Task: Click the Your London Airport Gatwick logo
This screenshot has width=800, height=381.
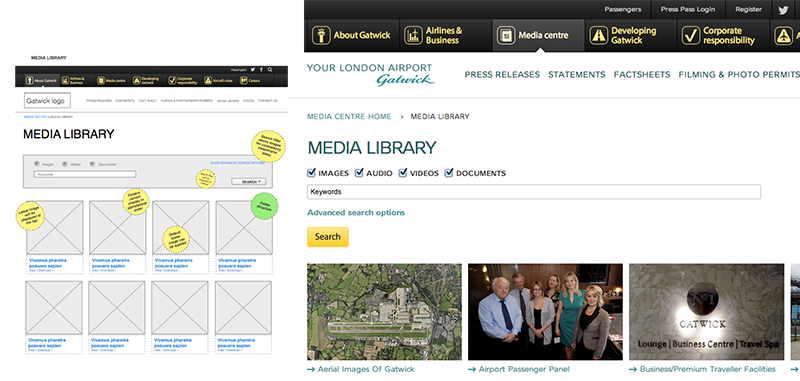Action: pos(371,75)
